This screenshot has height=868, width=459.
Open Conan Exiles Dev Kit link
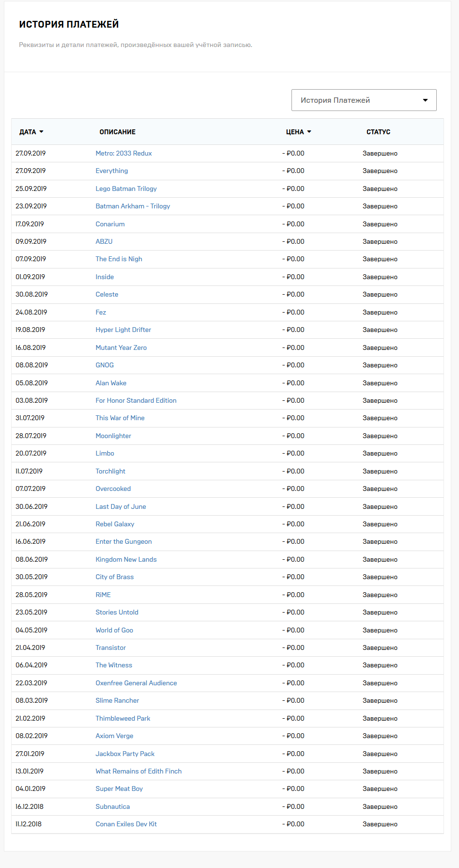tap(126, 824)
